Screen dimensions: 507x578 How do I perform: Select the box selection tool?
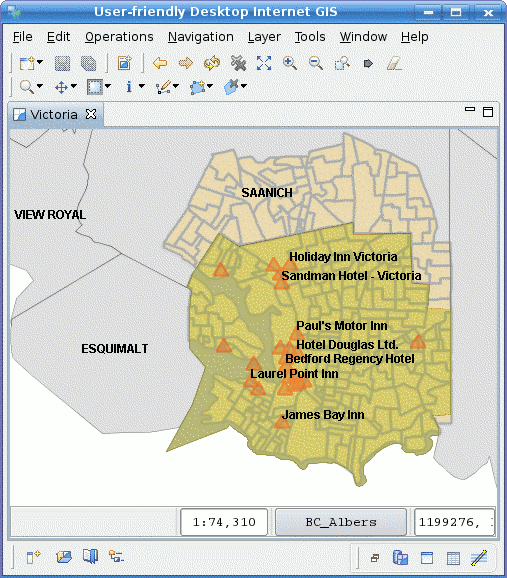click(x=95, y=87)
